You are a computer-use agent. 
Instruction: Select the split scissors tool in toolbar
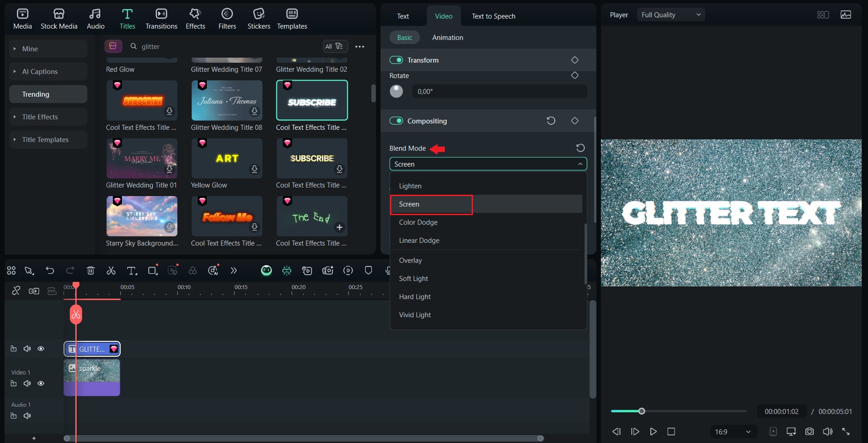pos(111,271)
